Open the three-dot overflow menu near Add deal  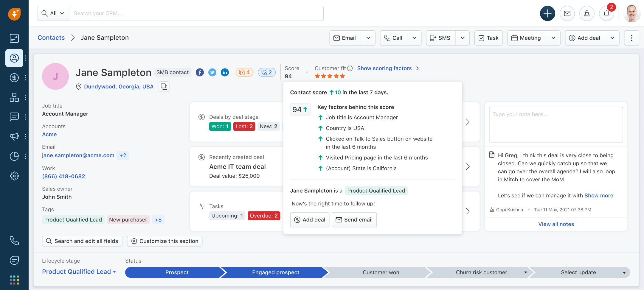click(x=631, y=38)
